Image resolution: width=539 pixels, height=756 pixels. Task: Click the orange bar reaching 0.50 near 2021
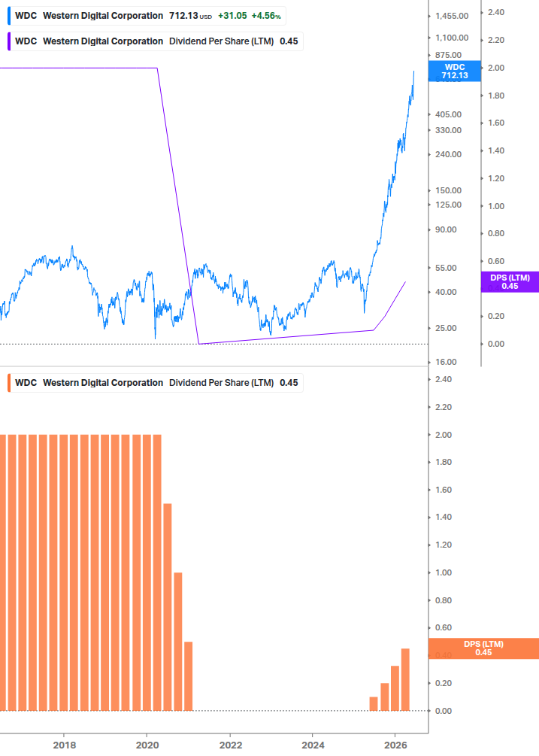coord(189,676)
